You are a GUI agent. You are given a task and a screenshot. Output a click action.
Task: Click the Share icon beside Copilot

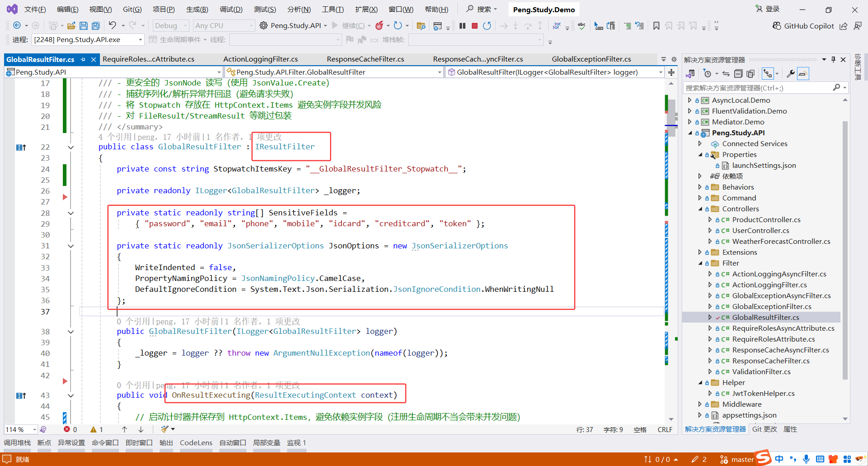(843, 26)
